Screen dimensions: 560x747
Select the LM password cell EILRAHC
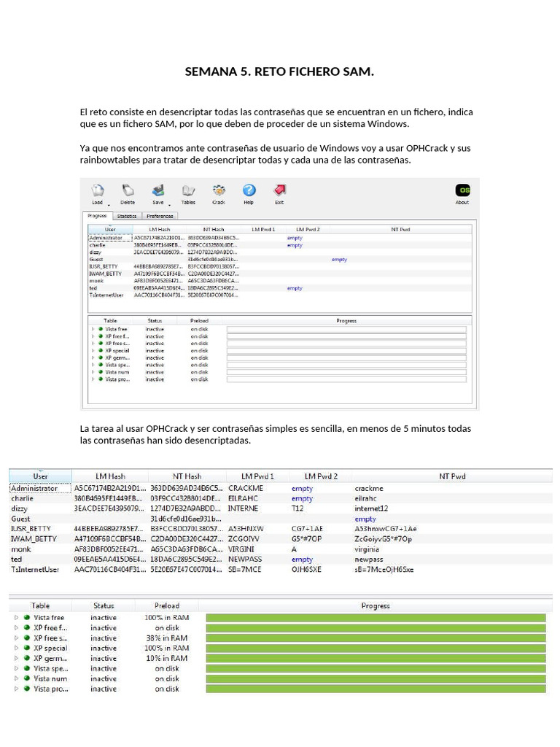pos(243,498)
